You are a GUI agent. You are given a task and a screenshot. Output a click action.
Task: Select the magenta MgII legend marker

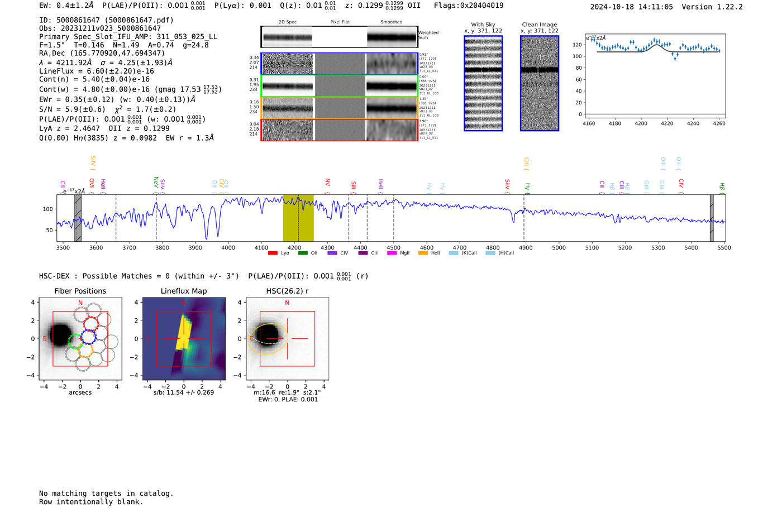392,253
